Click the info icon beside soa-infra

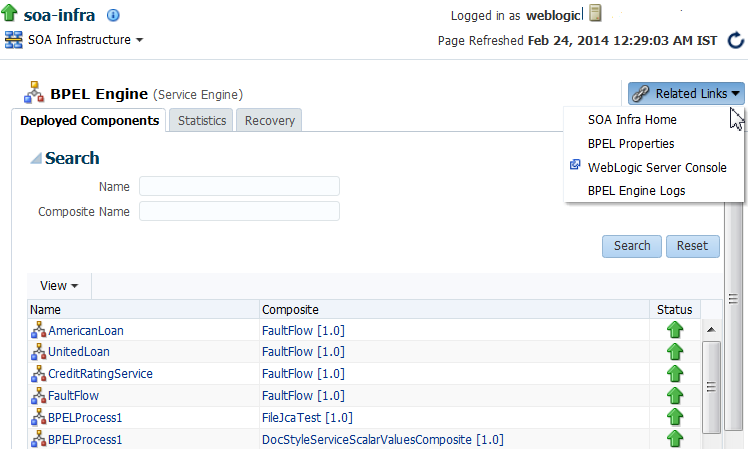pos(113,15)
